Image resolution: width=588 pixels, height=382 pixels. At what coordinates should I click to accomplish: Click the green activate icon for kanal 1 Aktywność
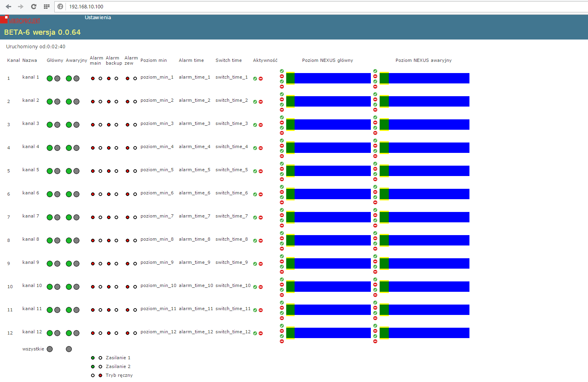tap(255, 79)
